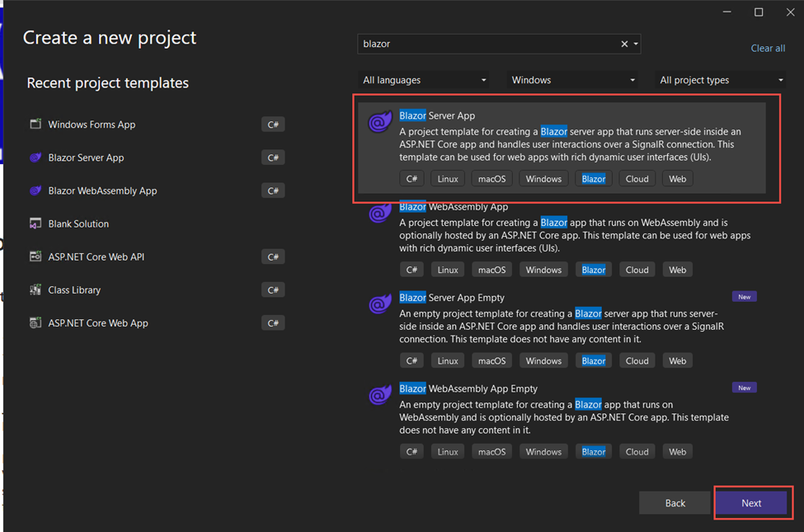Screen dimensions: 804x532
Task: Click the Windows Forms App template icon
Action: (35, 125)
